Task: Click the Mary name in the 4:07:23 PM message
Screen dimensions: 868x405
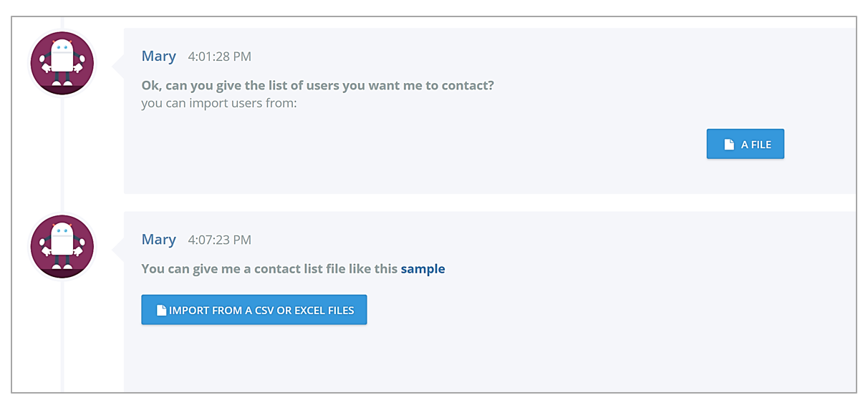Action: [x=159, y=239]
